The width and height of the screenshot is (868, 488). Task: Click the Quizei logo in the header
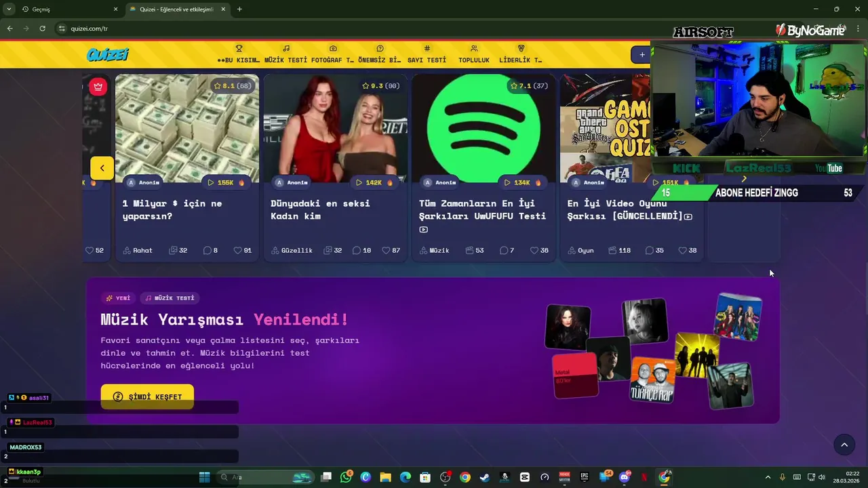107,55
